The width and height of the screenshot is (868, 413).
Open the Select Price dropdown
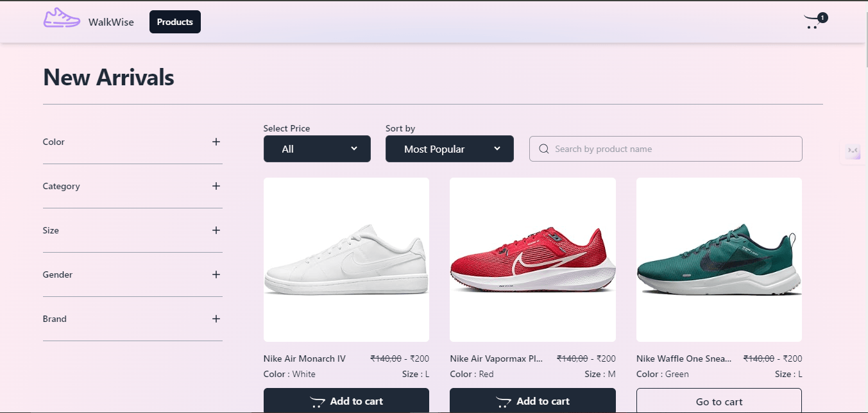[x=317, y=149]
